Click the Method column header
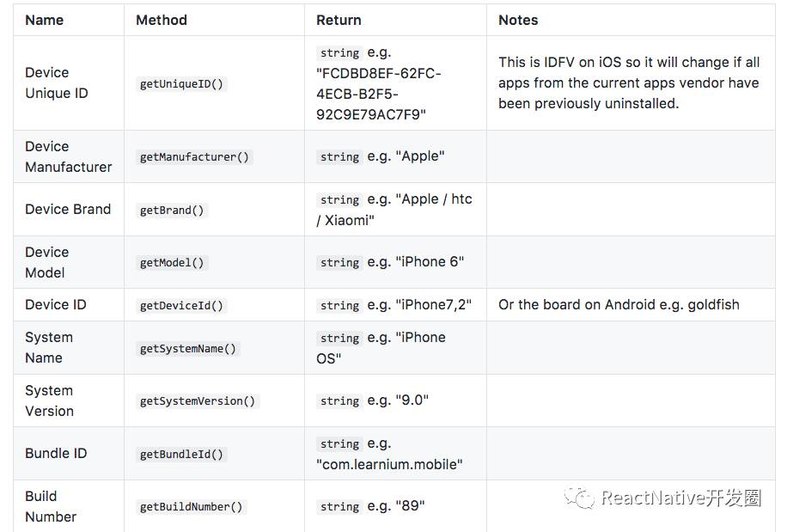 (162, 20)
